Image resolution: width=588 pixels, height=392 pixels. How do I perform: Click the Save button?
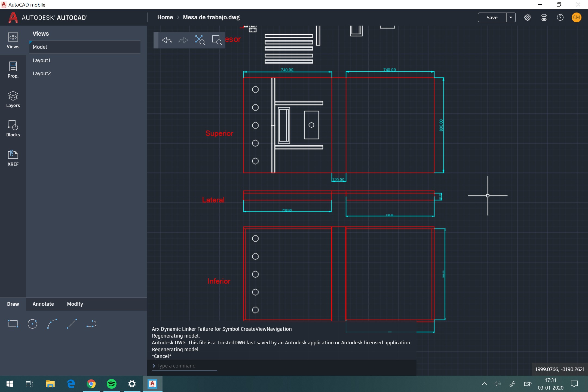point(492,17)
